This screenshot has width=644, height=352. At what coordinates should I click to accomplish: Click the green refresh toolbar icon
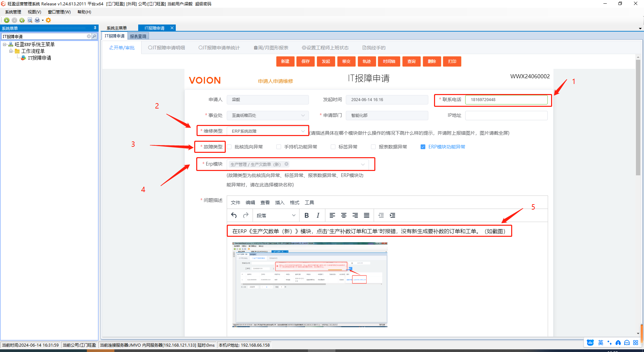pyautogui.click(x=22, y=20)
